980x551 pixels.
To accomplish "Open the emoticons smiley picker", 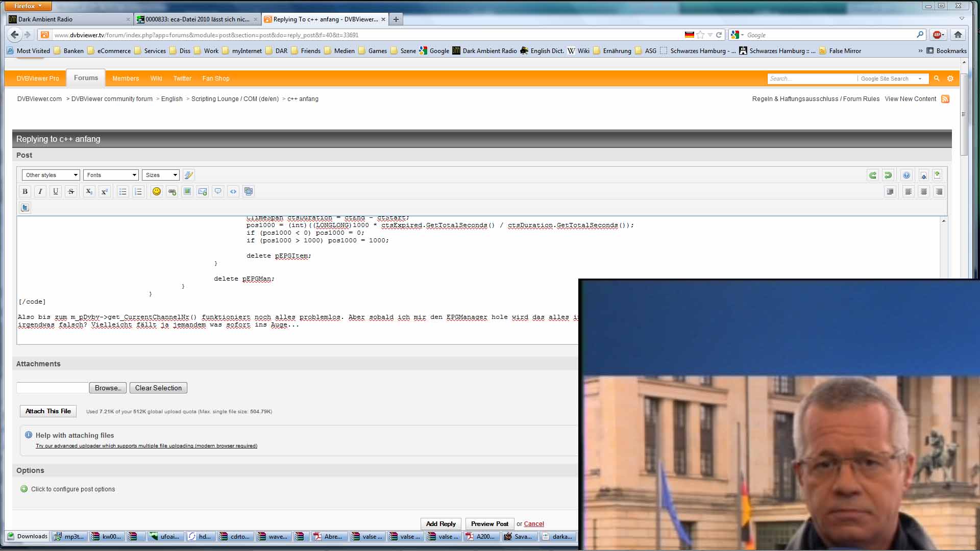I will click(x=157, y=191).
